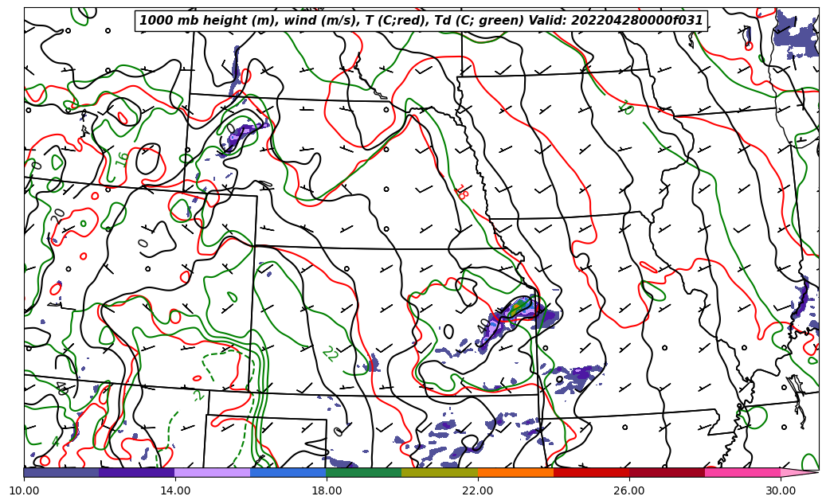Viewport: 826px width, 504px height.
Task: Click the colorbar tick label '18.00'
Action: click(x=326, y=490)
